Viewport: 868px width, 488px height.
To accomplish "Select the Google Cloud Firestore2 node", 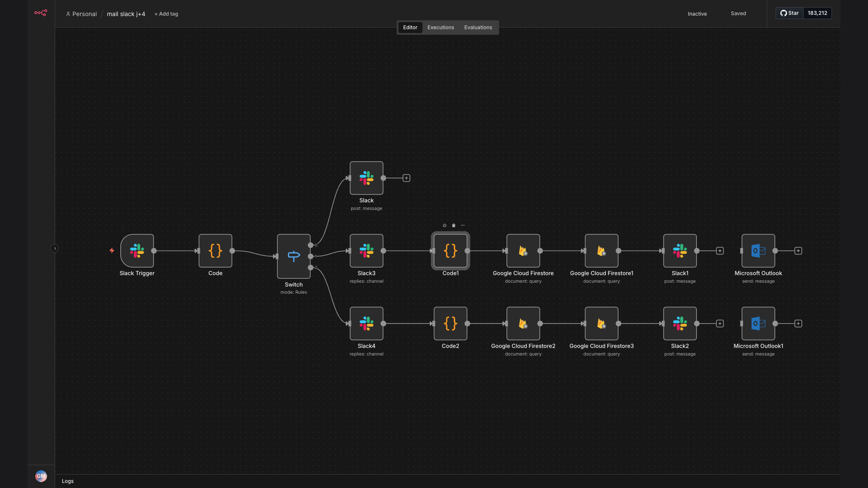I will (x=523, y=324).
